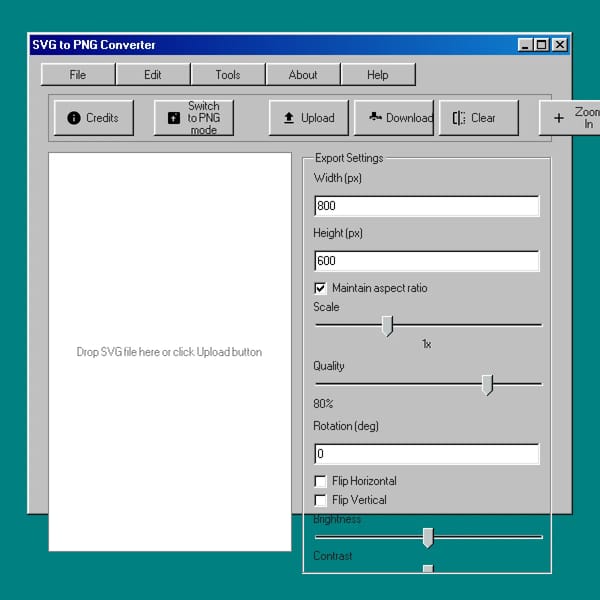The width and height of the screenshot is (600, 600).
Task: Click the plus icon for Zoom In
Action: [x=559, y=118]
